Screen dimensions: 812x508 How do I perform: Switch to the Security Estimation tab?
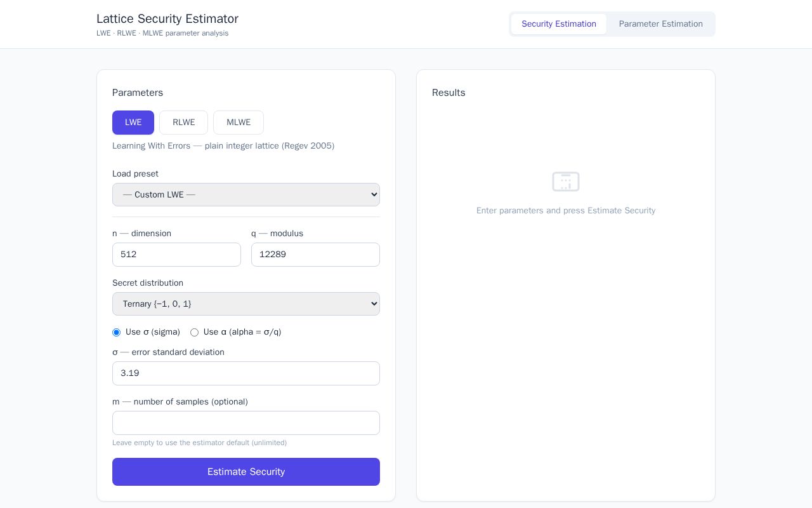click(x=559, y=24)
